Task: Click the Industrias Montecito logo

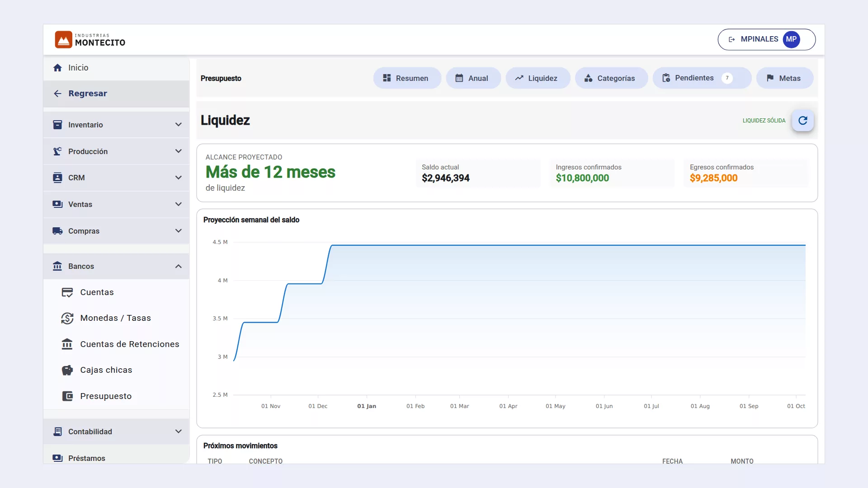Action: coord(90,39)
